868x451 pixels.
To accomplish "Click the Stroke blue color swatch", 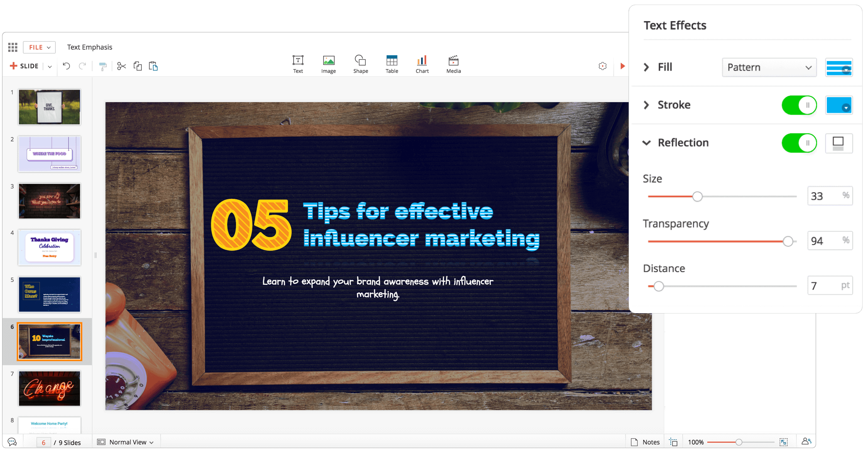I will pos(839,105).
